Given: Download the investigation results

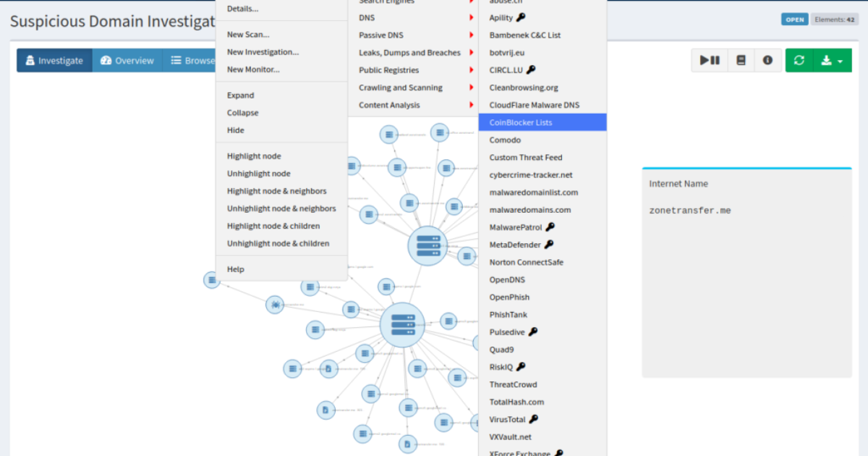Looking at the screenshot, I should pyautogui.click(x=827, y=60).
